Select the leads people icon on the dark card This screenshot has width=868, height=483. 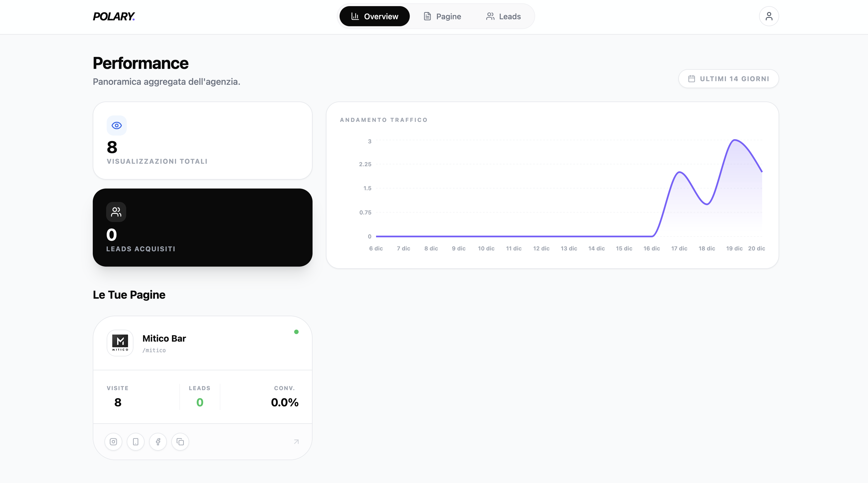116,212
